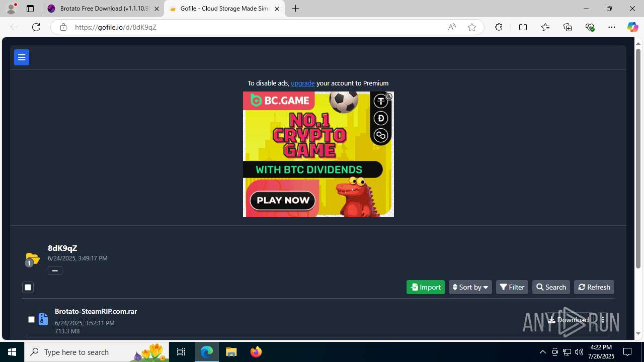Check the select-all files checkbox

point(28,288)
